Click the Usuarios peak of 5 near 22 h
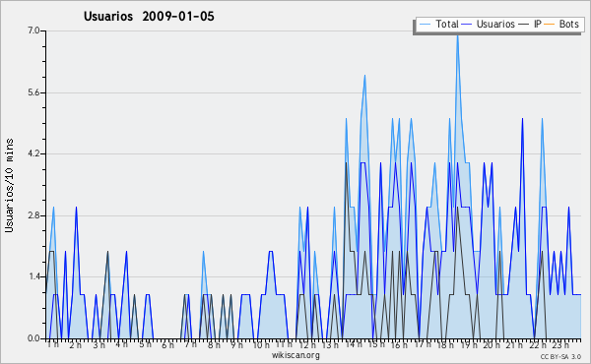Screen dimensions: 591x364 coord(522,120)
